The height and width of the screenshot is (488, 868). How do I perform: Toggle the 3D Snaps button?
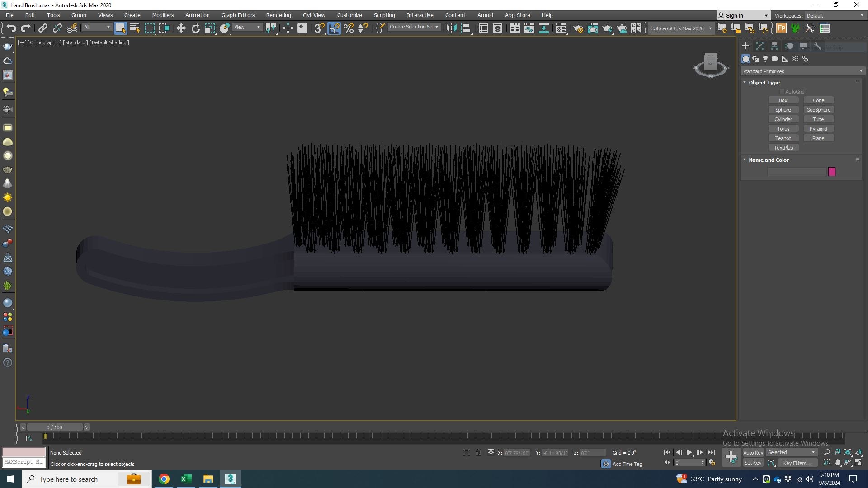pos(319,28)
